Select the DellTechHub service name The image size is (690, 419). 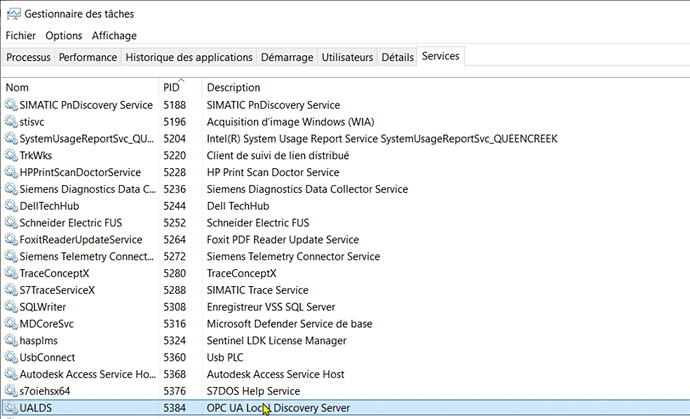click(x=49, y=206)
